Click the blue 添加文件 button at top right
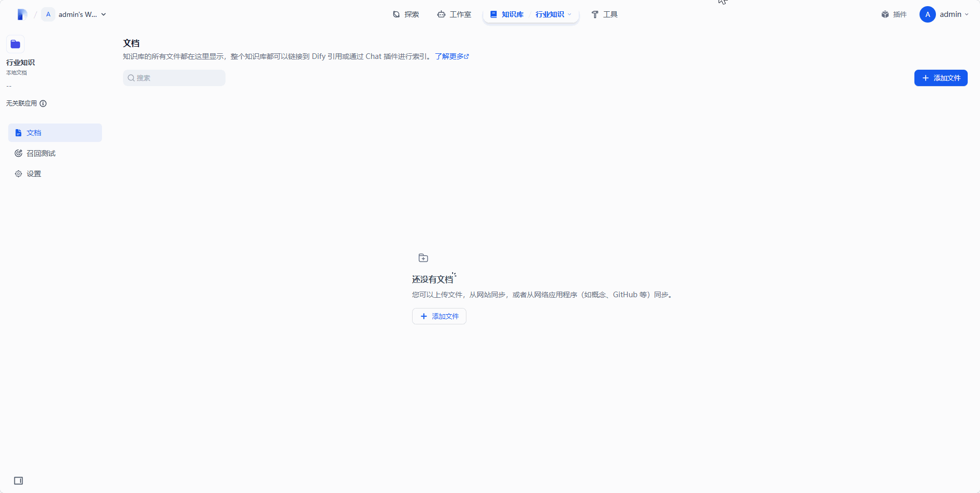 [941, 78]
